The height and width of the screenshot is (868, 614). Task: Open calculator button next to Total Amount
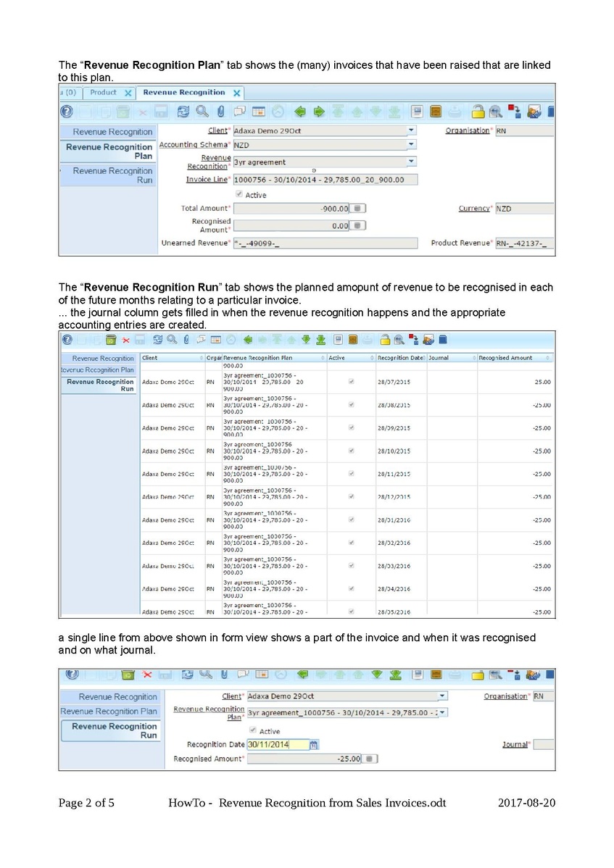[x=358, y=209]
